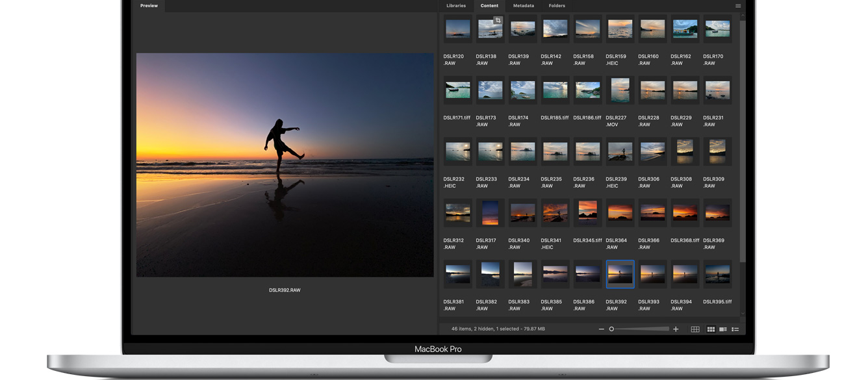Viewport: 868px width, 380px height.
Task: Select the DSLR120.RAW thumbnail
Action: pyautogui.click(x=457, y=29)
